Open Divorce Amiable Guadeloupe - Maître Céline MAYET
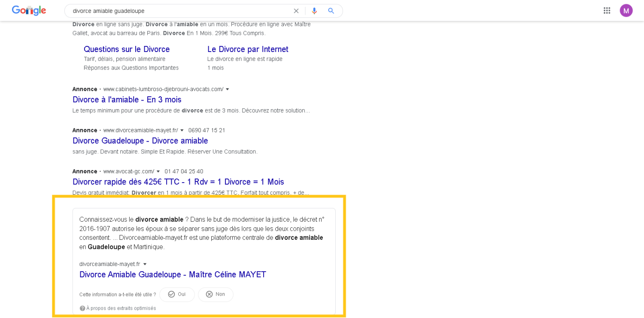Screen dimensions: 644x318 [x=173, y=275]
